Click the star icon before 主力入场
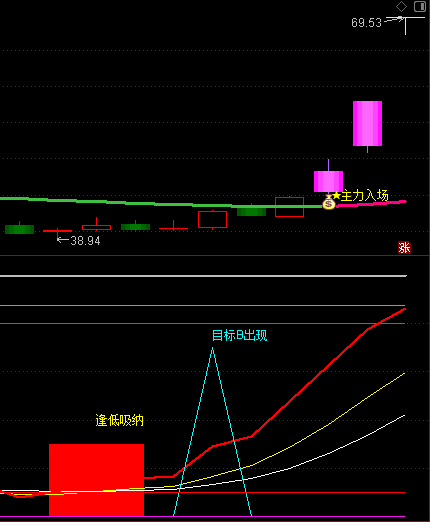 [x=337, y=195]
